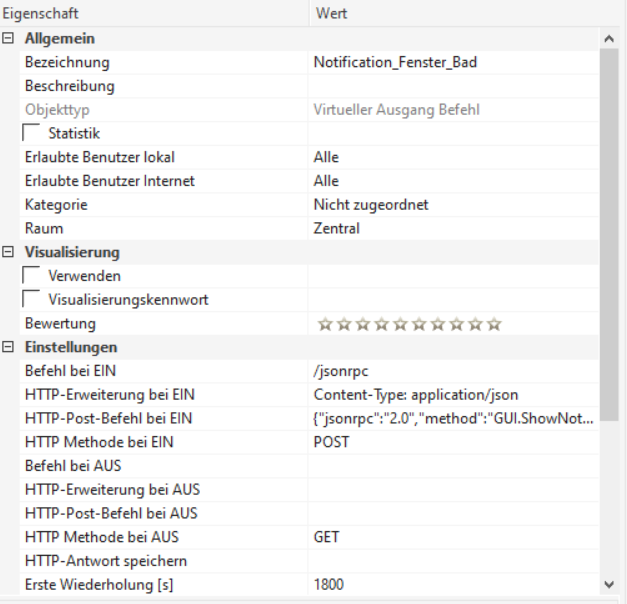Set Bewertung to the last star
Viewport: 627px width, 604px height.
[x=494, y=324]
